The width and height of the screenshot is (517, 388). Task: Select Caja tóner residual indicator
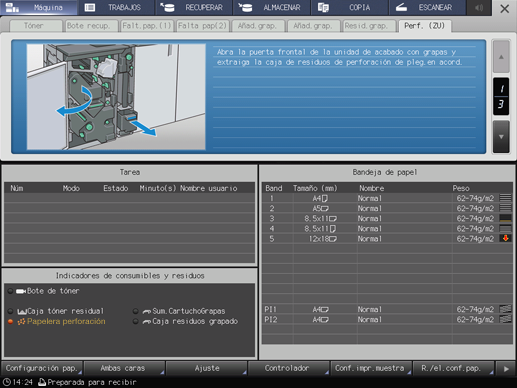coord(56,311)
